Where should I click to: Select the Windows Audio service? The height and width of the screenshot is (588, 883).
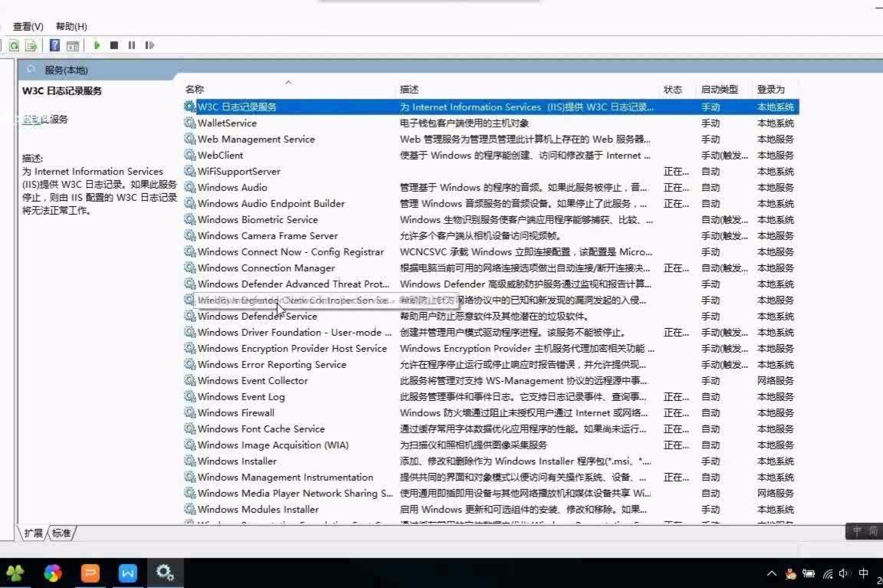[x=490, y=187]
